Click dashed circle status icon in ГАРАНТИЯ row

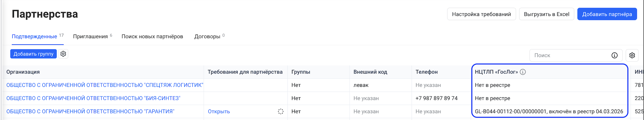[281, 111]
